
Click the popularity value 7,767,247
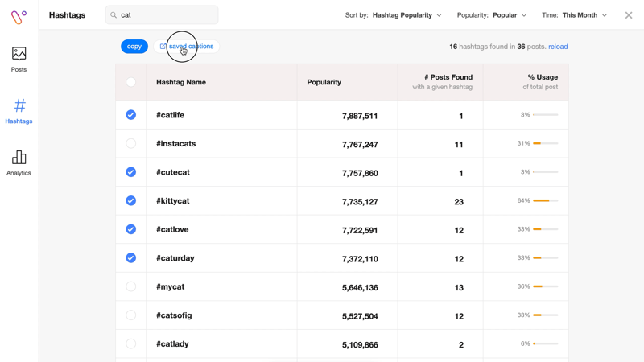tap(360, 145)
